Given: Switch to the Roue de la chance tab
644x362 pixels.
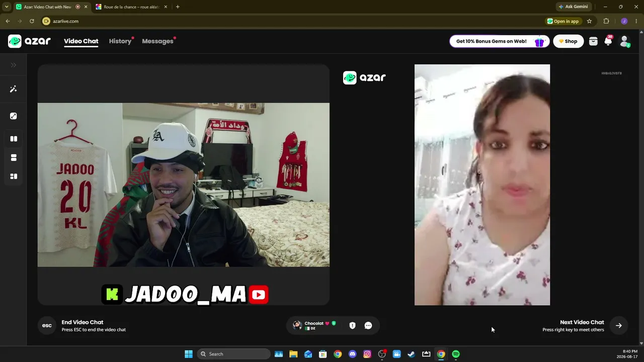Looking at the screenshot, I should pos(132,7).
